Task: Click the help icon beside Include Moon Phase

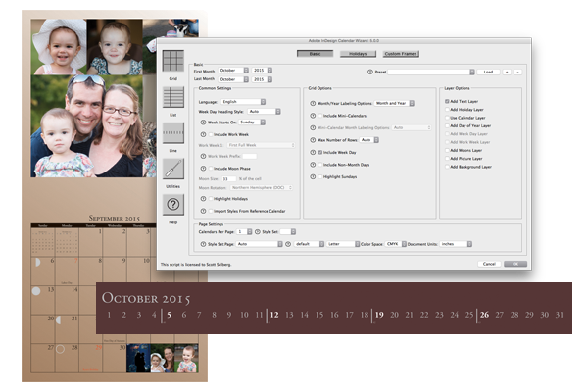Action: pos(203,168)
